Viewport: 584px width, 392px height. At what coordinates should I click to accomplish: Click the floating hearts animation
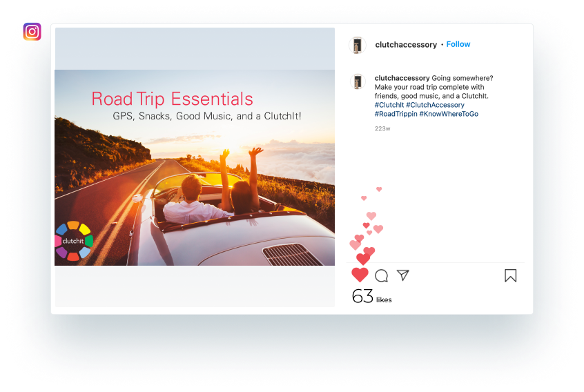point(367,226)
